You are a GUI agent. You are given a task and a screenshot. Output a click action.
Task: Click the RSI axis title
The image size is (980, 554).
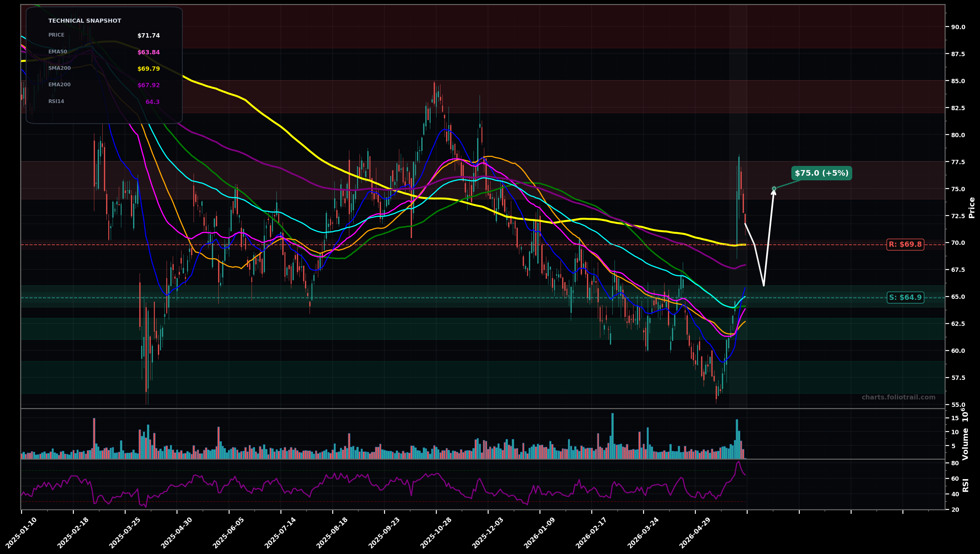point(965,485)
